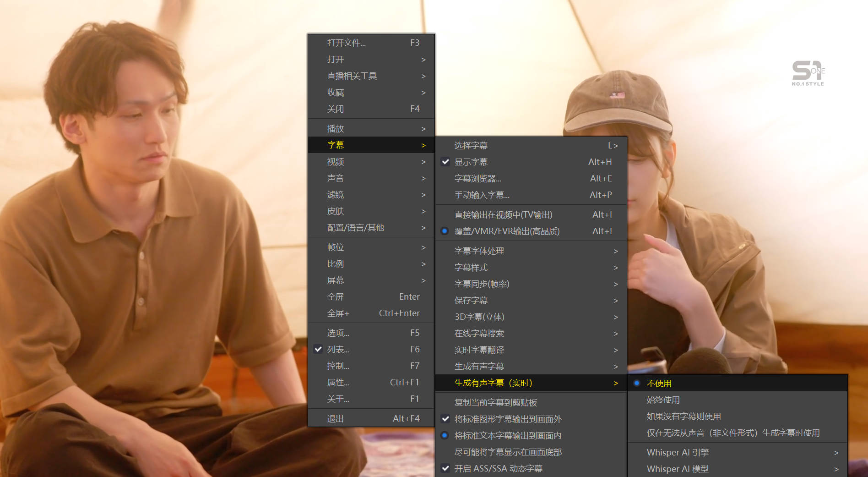Select 直接输出在视频中(TV输出) option
The width and height of the screenshot is (868, 477).
(x=531, y=215)
